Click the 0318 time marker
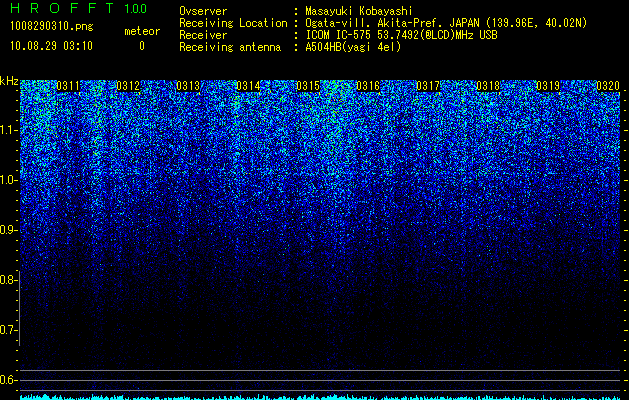The image size is (629, 400). tap(488, 86)
